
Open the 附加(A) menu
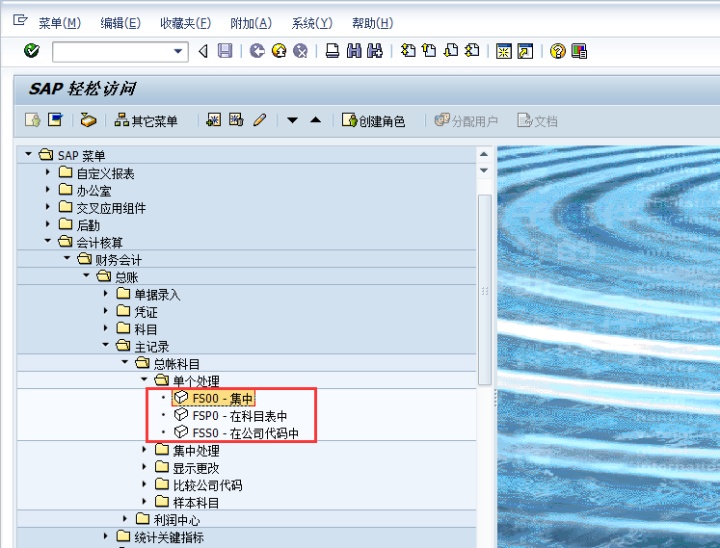[x=251, y=23]
